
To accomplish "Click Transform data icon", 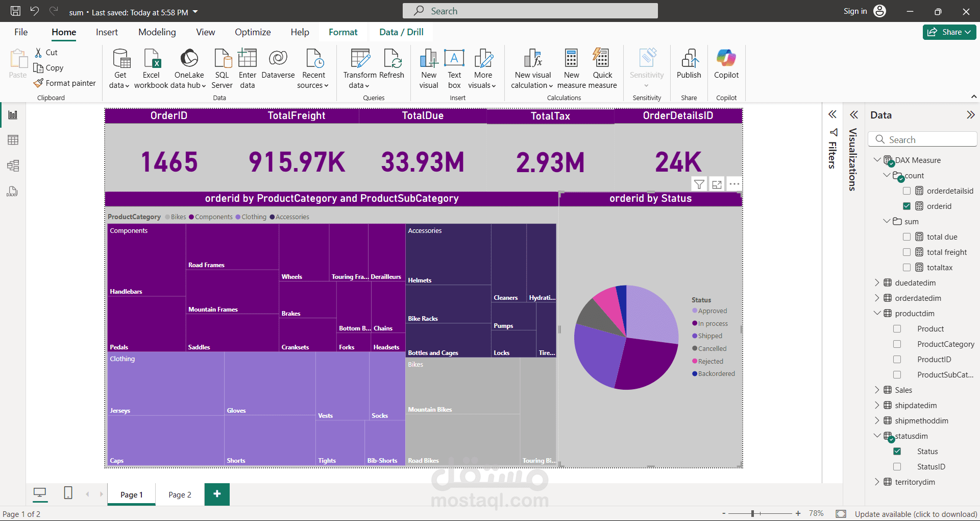I will 360,58.
